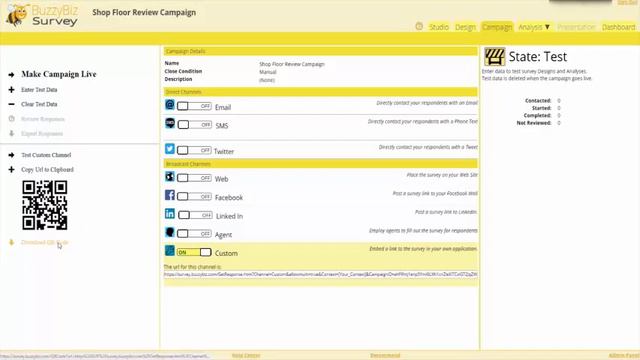Click the Contacted count label
The width and height of the screenshot is (640, 360).
538,100
